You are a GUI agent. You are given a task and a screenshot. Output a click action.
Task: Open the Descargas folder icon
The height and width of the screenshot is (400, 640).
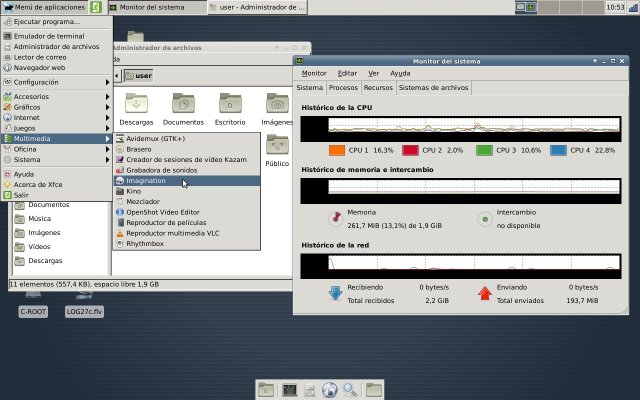click(x=136, y=103)
